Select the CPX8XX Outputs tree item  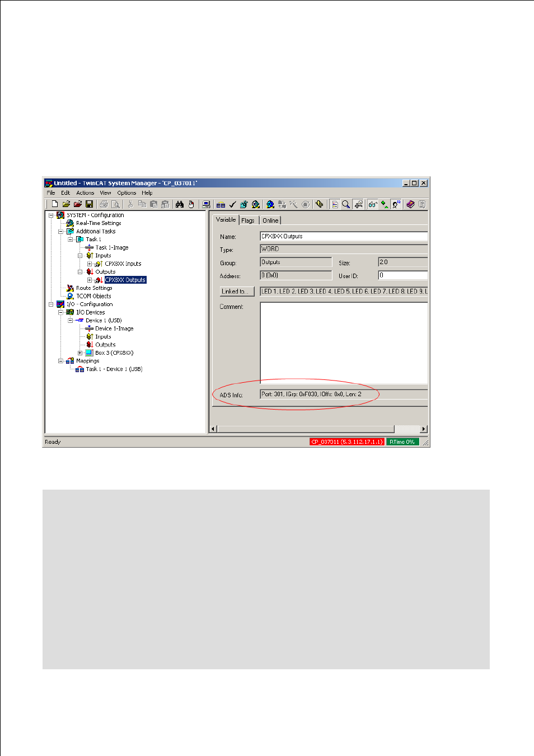125,280
